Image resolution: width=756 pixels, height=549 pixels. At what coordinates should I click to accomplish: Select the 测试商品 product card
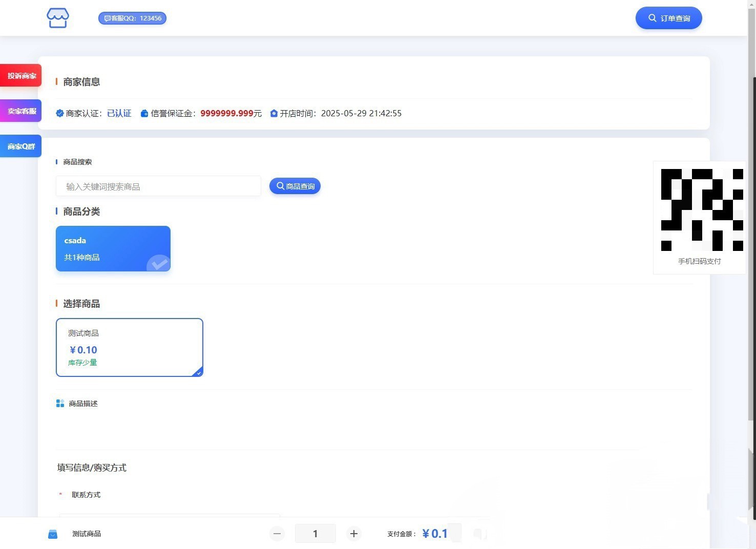tap(130, 347)
